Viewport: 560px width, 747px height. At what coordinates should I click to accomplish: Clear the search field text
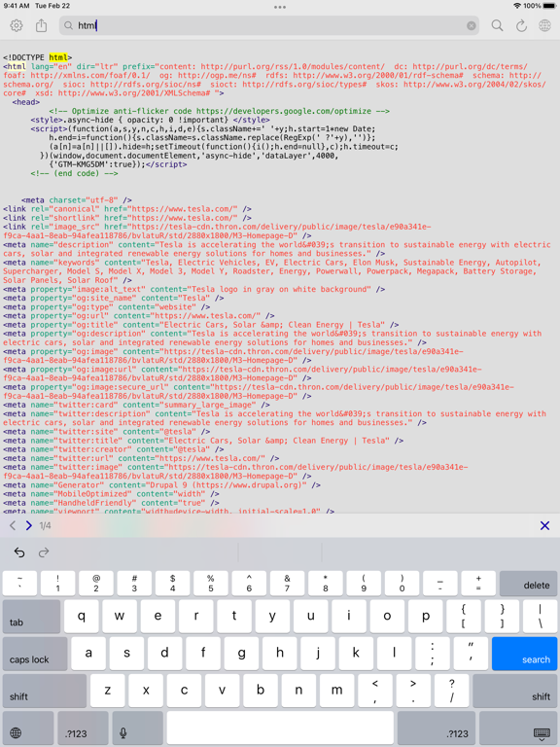(x=471, y=25)
